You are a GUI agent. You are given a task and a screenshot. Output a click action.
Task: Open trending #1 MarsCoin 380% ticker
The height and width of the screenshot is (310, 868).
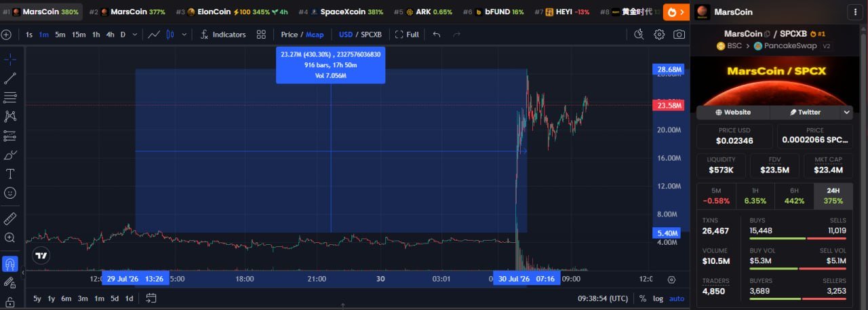(x=41, y=12)
